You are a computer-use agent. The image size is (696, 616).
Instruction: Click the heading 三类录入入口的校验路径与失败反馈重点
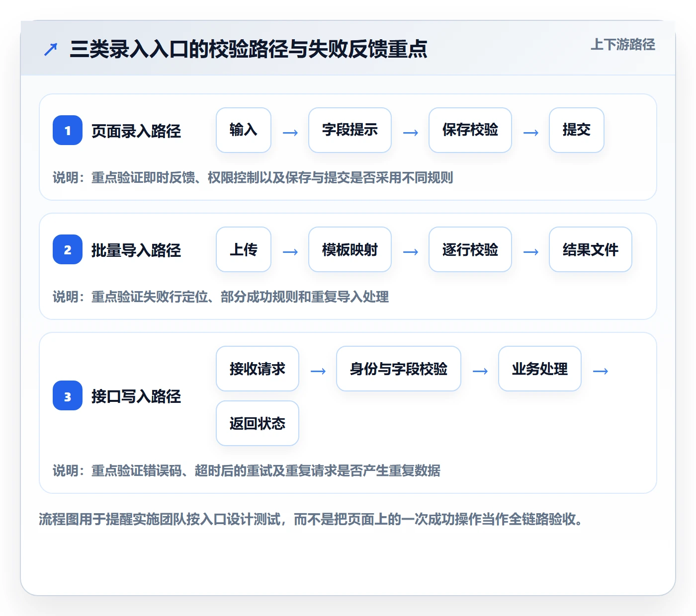pos(249,49)
